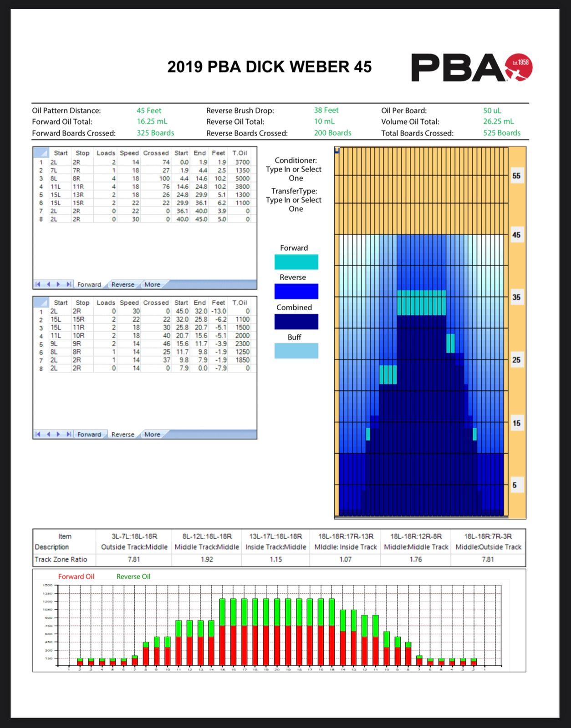Image resolution: width=571 pixels, height=728 pixels.
Task: Select the '38 Feet' reverse brush drop value
Action: pyautogui.click(x=326, y=110)
